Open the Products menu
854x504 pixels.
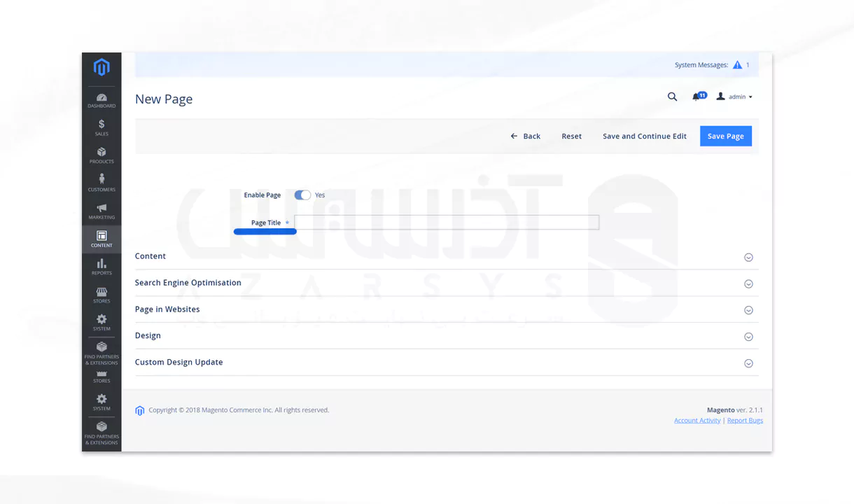pos(101,156)
